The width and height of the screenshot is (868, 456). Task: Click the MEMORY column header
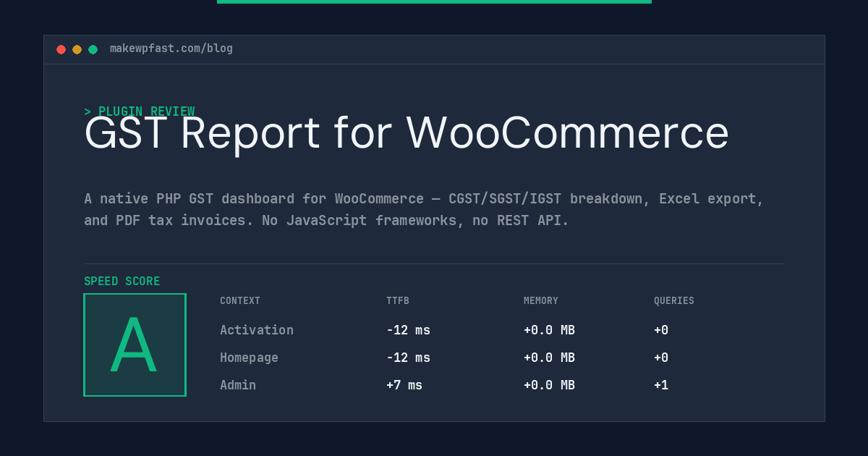point(541,301)
